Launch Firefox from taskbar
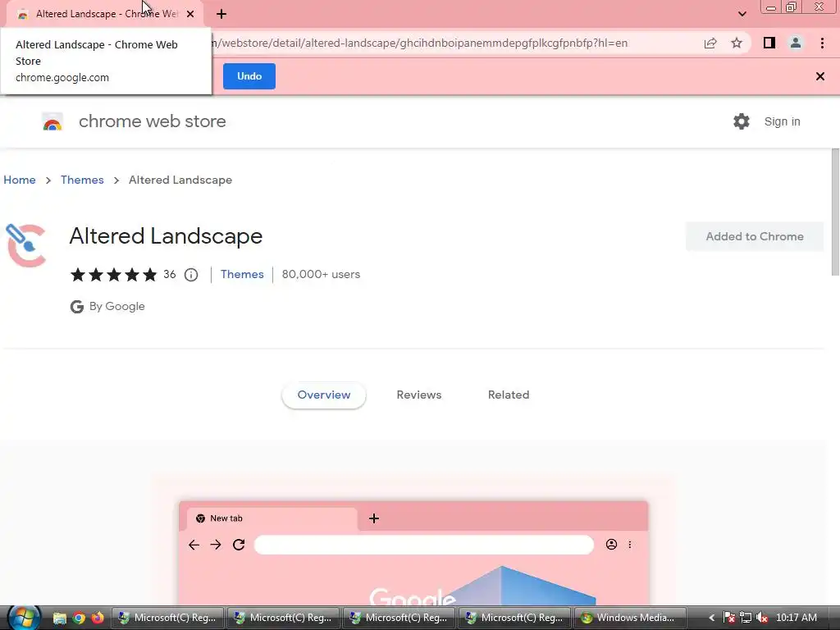 (98, 619)
